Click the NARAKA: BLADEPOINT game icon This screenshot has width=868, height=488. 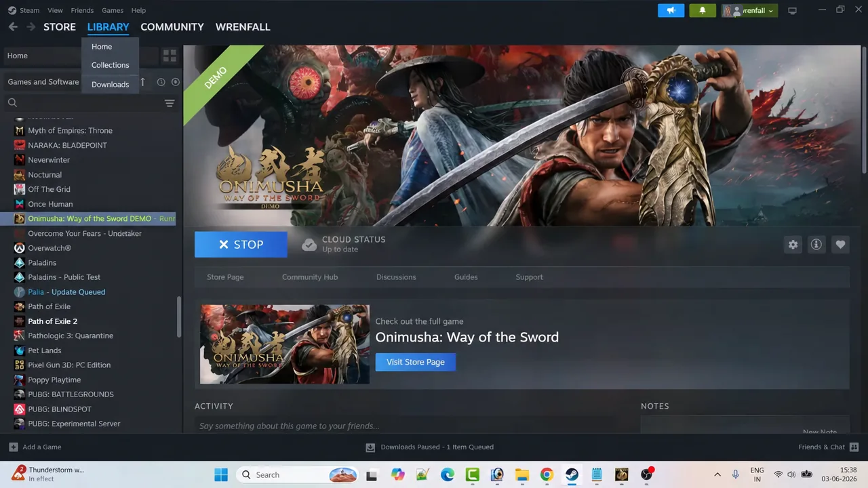[x=20, y=145]
